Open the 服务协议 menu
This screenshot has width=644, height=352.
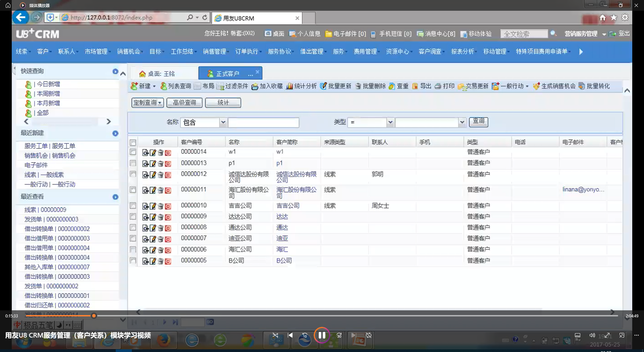coord(280,51)
